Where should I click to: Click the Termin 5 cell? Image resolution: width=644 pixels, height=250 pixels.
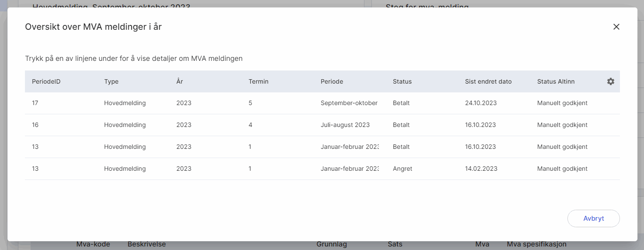point(250,103)
